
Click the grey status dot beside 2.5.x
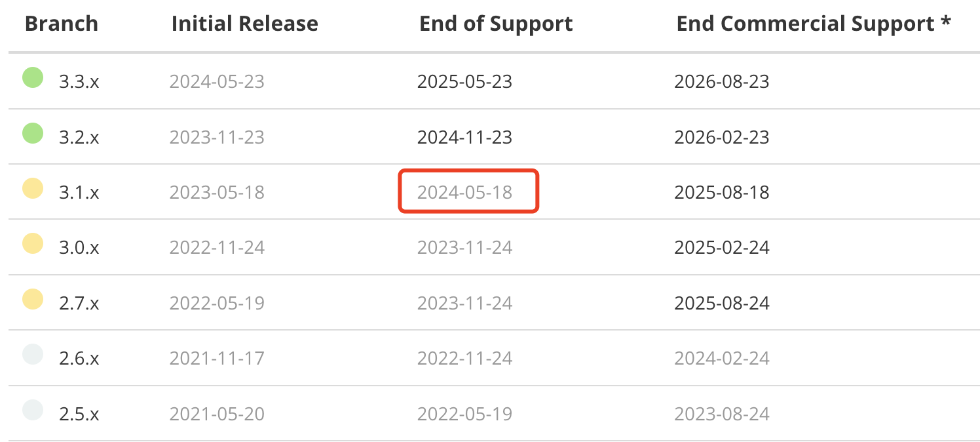coord(33,411)
